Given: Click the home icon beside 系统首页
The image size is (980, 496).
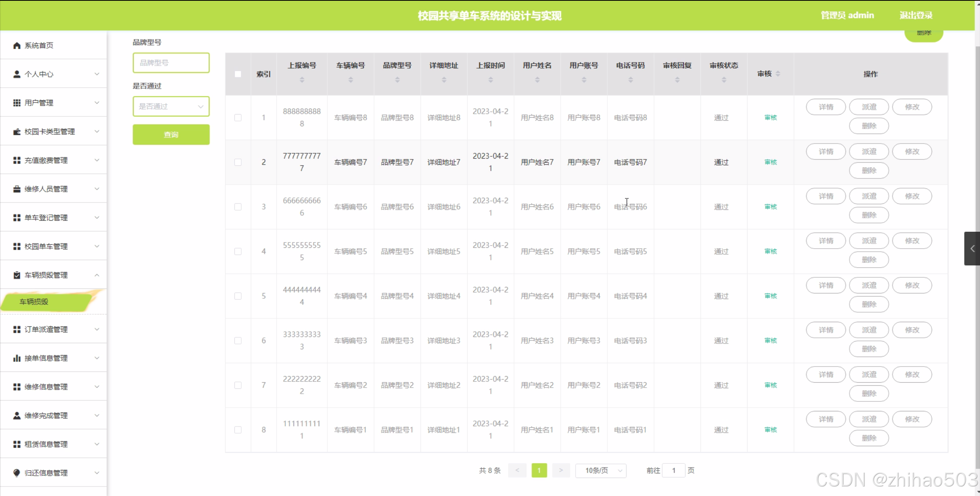Looking at the screenshot, I should tap(16, 46).
